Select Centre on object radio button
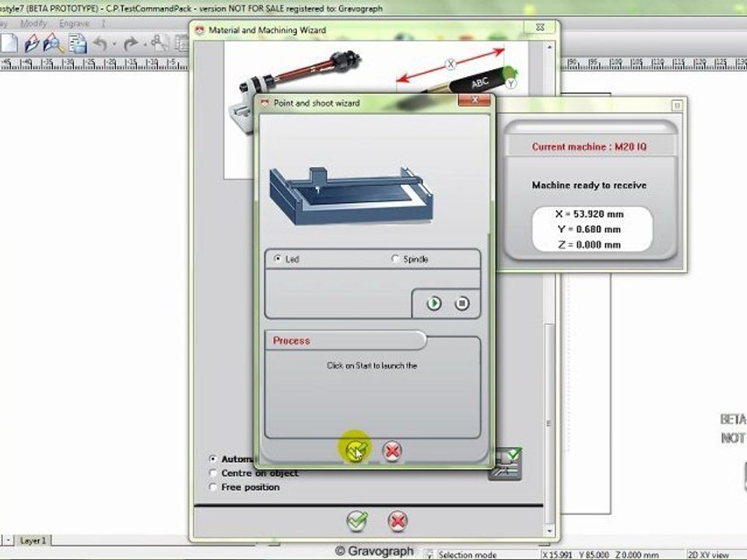The height and width of the screenshot is (560, 747). (x=213, y=473)
